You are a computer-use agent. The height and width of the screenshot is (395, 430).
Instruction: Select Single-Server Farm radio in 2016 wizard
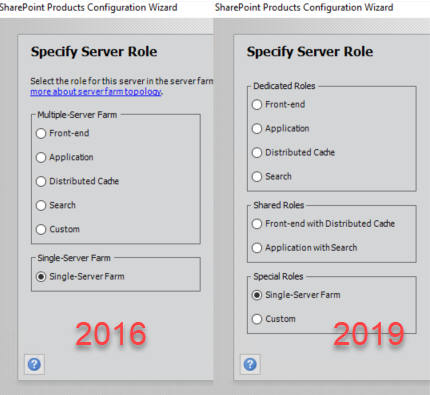coord(41,277)
